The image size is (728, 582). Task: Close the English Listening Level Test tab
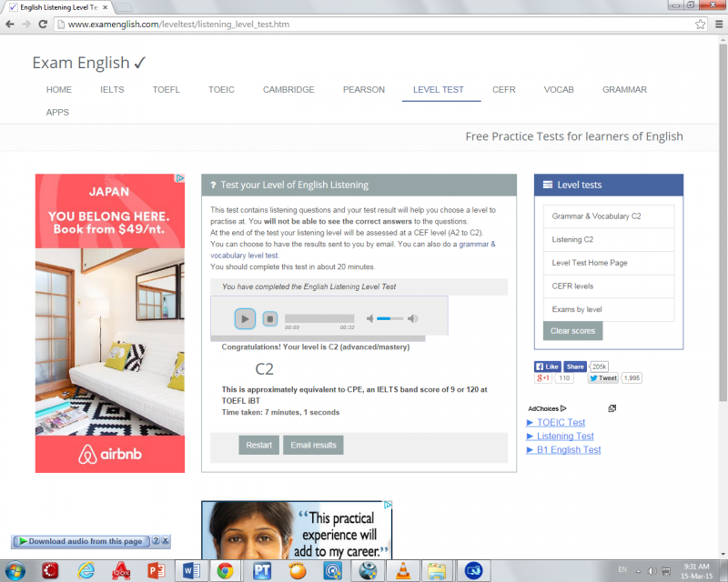(x=106, y=7)
